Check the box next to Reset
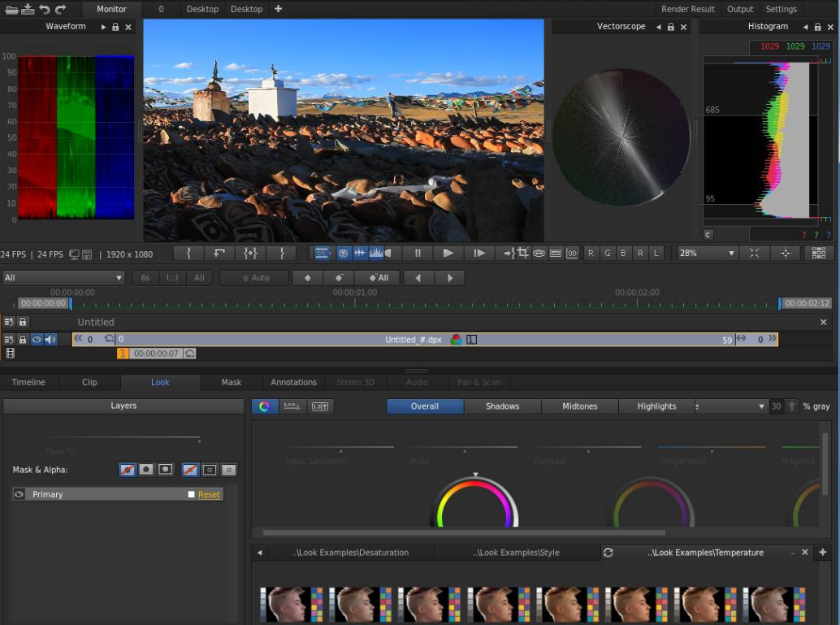This screenshot has height=625, width=840. point(192,494)
